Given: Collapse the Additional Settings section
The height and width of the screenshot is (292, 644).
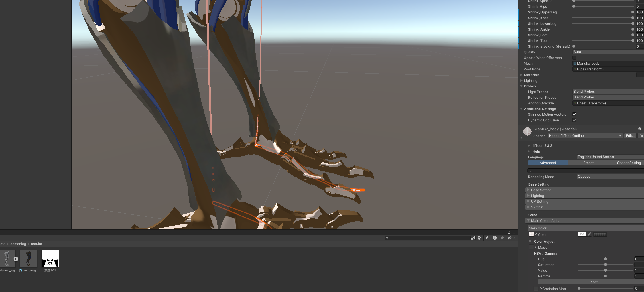Looking at the screenshot, I should [x=521, y=109].
